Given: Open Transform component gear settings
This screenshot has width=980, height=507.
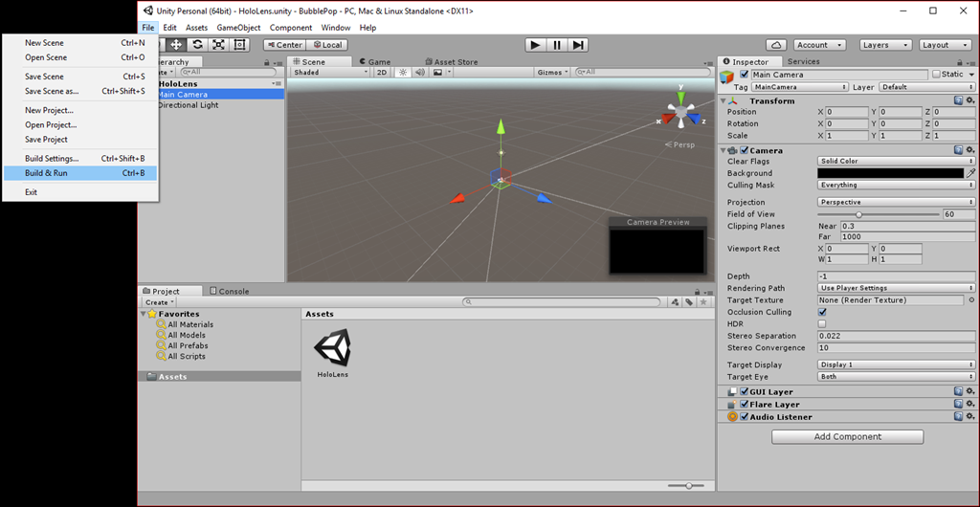Looking at the screenshot, I should tap(970, 100).
